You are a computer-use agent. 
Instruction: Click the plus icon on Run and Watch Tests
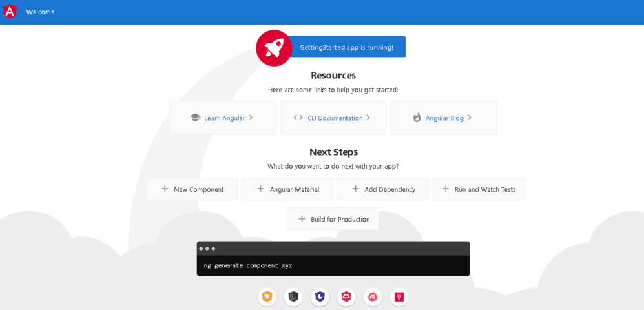(446, 189)
